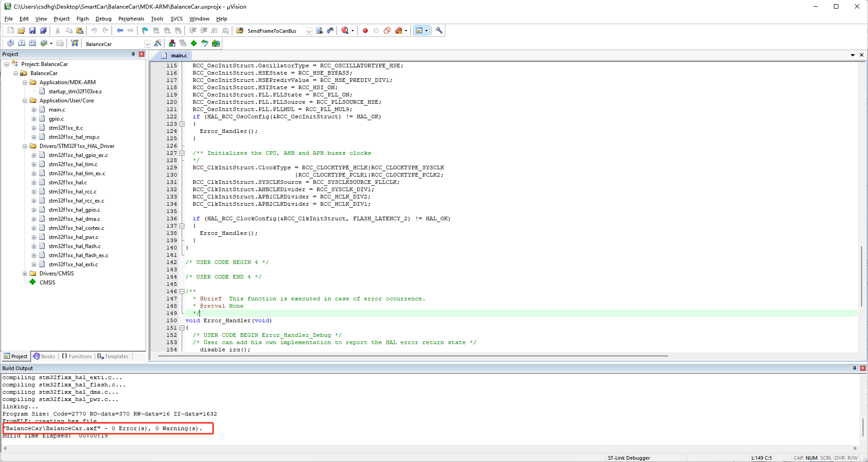Undo the last edit
Image resolution: width=868 pixels, height=462 pixels.
(94, 30)
